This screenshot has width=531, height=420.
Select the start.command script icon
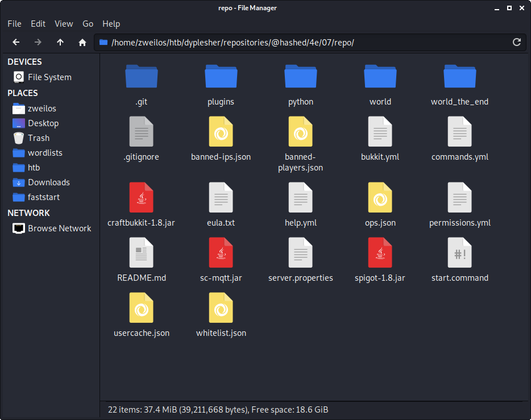click(460, 253)
